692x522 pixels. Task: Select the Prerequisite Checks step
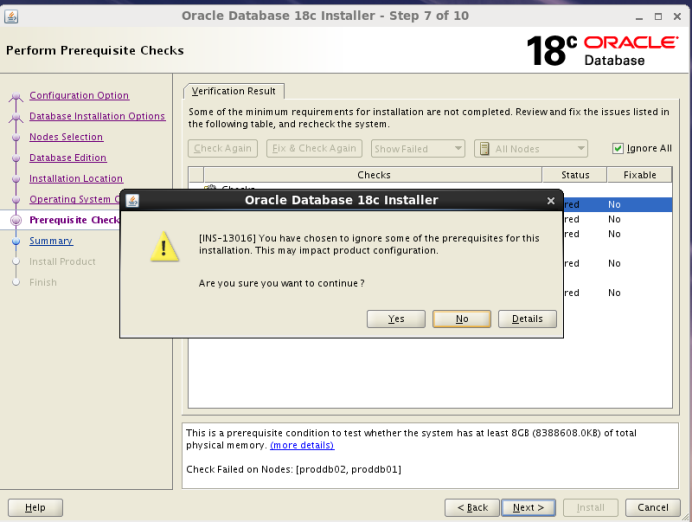74,220
